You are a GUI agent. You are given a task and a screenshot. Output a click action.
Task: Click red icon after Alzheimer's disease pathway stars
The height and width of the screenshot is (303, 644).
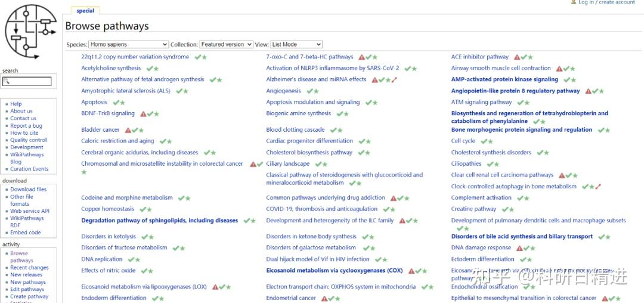pyautogui.click(x=394, y=80)
